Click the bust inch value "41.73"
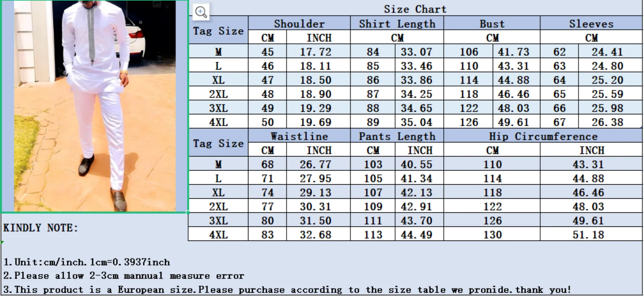Viewport: 644px width, 296px height. point(513,52)
